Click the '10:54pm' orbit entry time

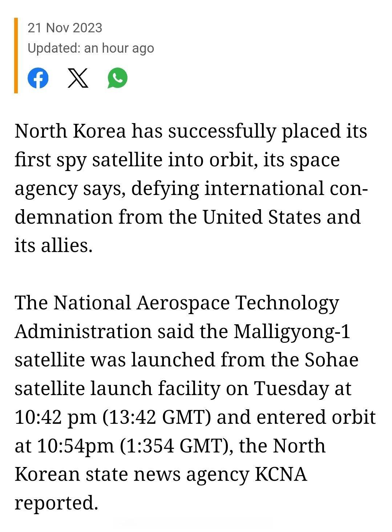[x=76, y=446]
